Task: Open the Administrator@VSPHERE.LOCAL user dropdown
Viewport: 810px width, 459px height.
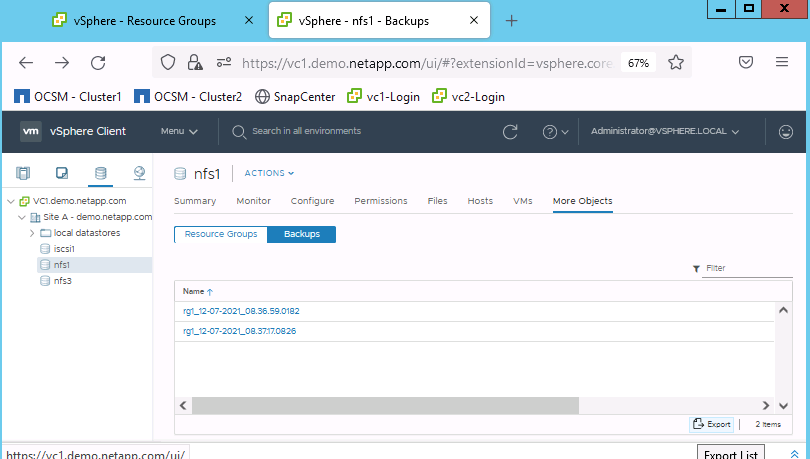Action: tap(665, 131)
